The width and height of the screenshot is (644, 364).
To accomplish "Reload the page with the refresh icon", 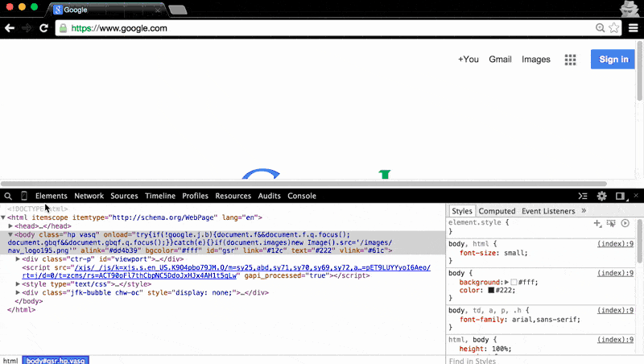I will (x=43, y=28).
